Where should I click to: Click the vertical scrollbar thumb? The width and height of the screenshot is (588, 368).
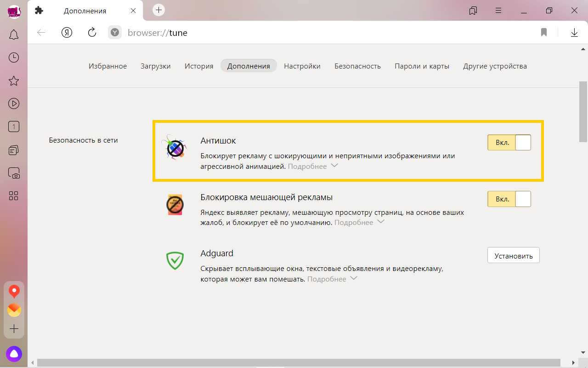tap(583, 112)
